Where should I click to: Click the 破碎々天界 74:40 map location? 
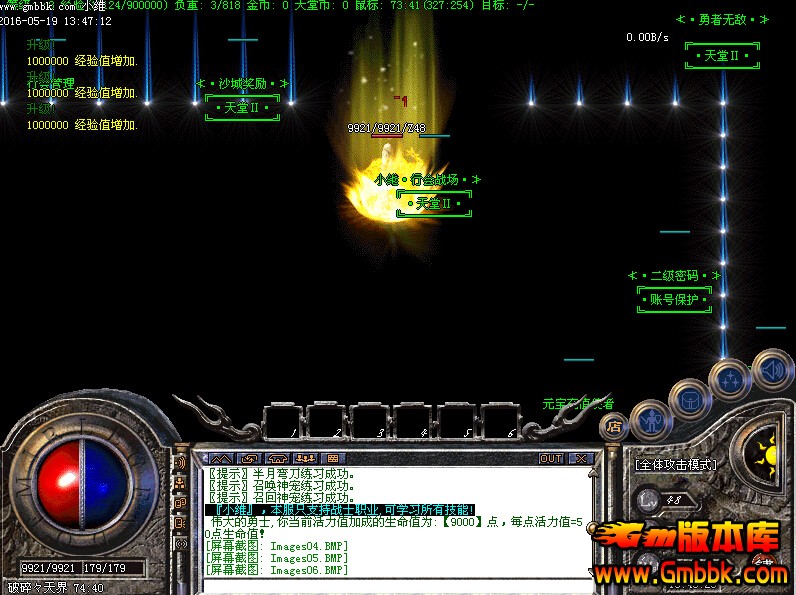point(56,588)
